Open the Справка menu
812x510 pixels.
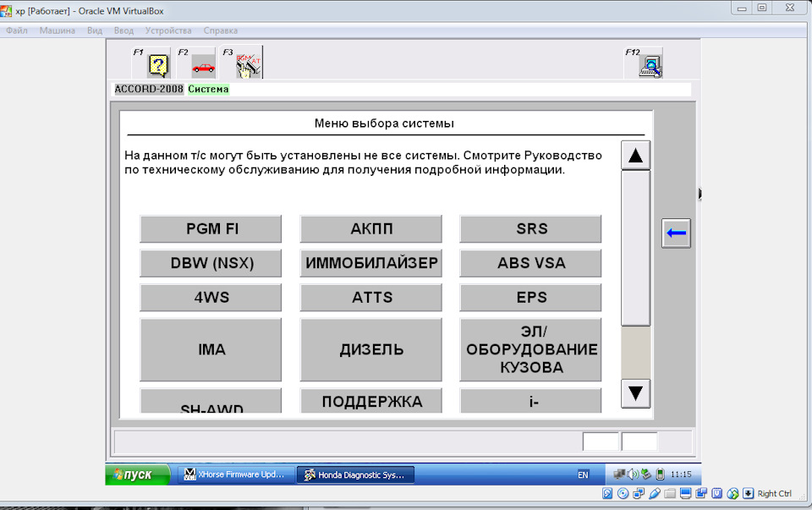click(x=221, y=30)
